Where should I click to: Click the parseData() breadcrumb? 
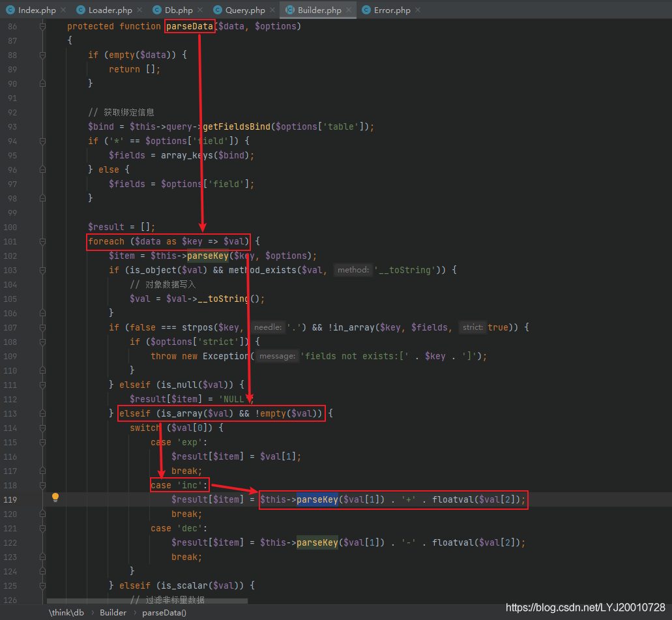pyautogui.click(x=164, y=613)
